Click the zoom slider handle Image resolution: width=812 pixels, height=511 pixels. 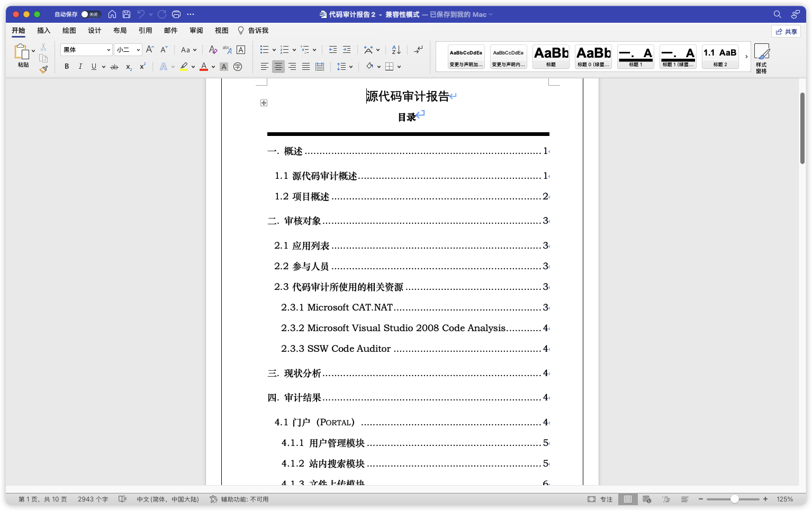[734, 499]
